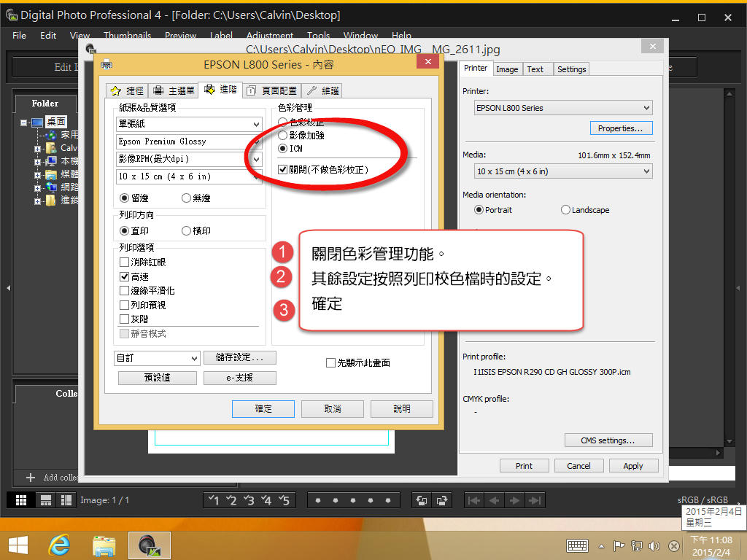
Task: Open 頁面配置 tab
Action: (272, 90)
